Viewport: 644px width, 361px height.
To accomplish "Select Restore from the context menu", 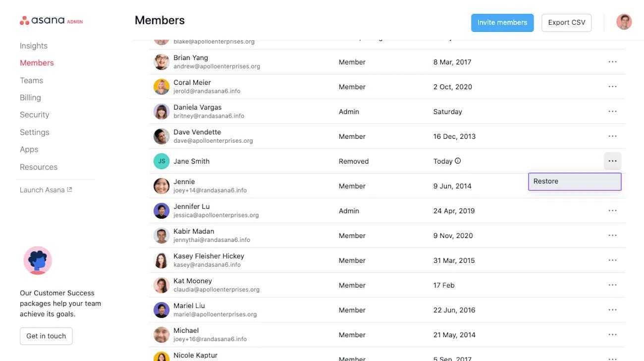I will coord(575,181).
